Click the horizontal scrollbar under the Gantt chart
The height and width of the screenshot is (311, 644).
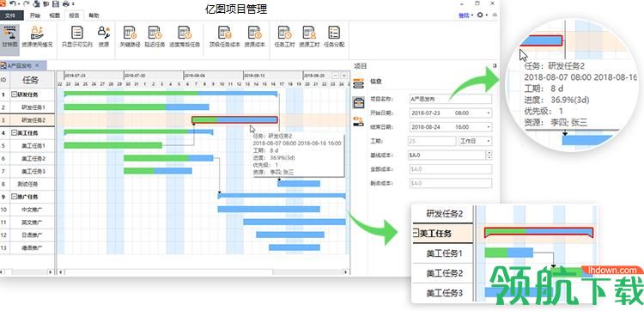pyautogui.click(x=204, y=272)
